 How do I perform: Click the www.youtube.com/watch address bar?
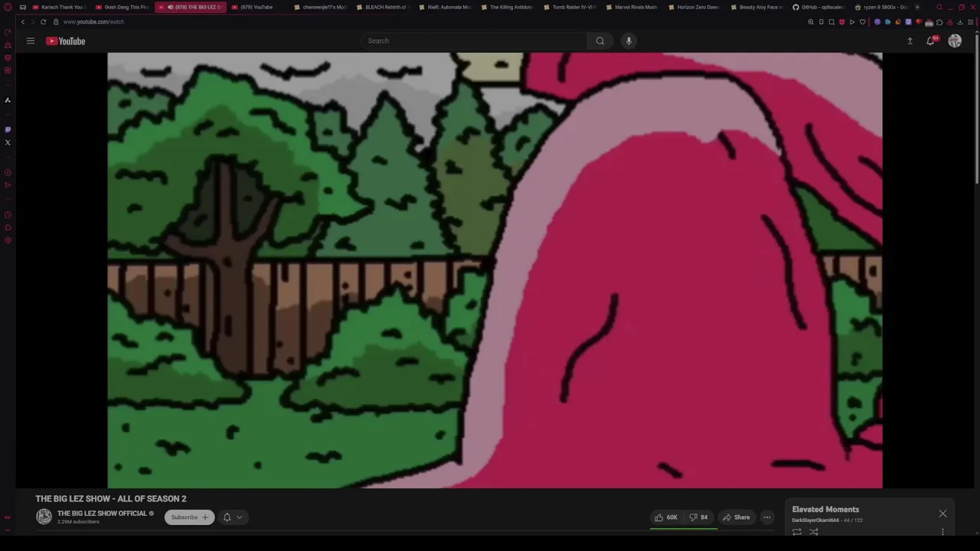point(93,21)
